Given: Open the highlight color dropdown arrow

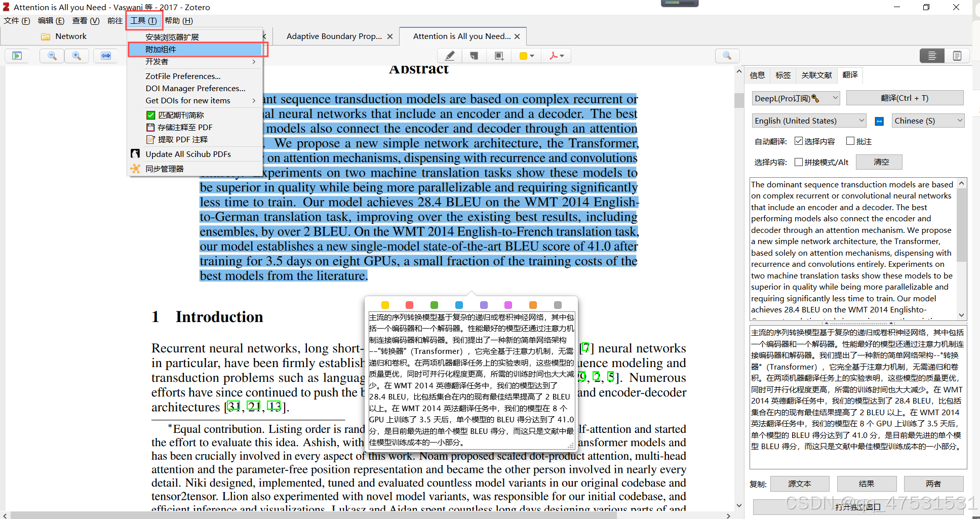Looking at the screenshot, I should (x=532, y=56).
